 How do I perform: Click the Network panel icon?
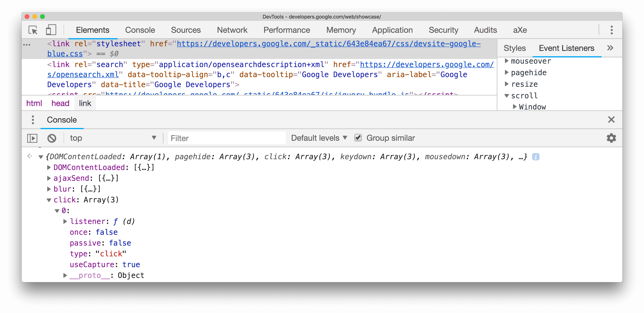231,29
